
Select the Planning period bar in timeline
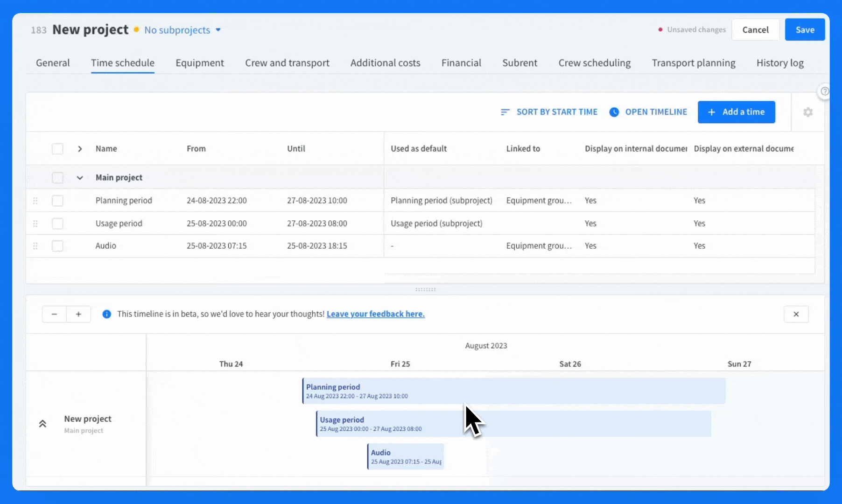514,391
